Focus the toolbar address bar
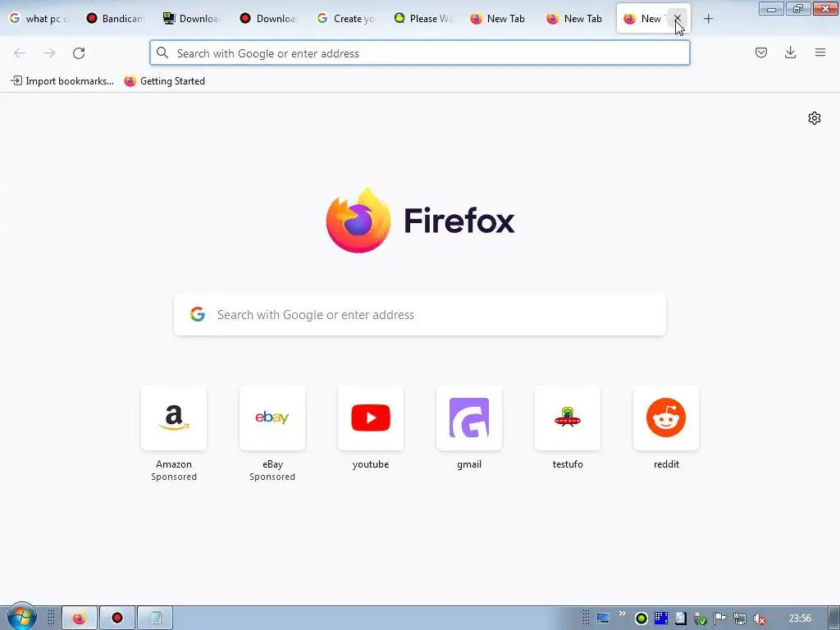840x630 pixels. pos(419,53)
